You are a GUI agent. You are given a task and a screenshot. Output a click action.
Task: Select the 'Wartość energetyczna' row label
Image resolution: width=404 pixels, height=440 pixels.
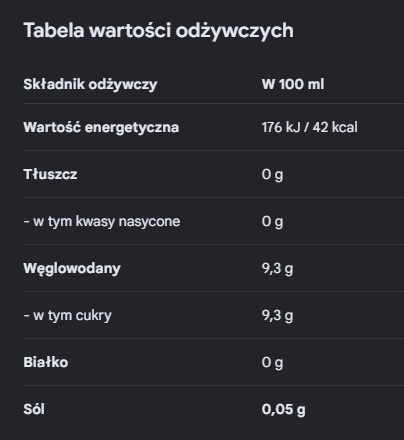pyautogui.click(x=101, y=128)
